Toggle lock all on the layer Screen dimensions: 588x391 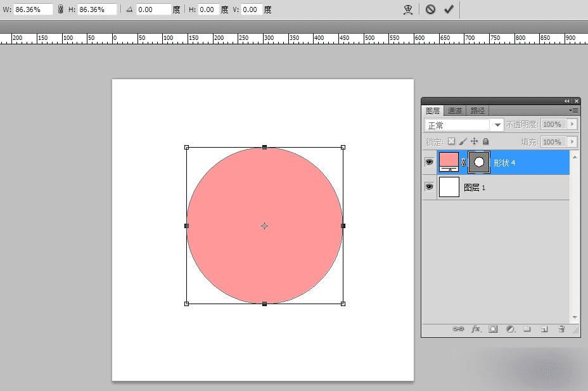(486, 142)
